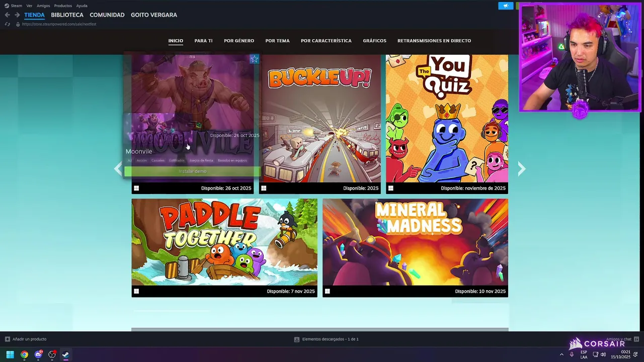Open the network icon in the system tray
644x362 pixels.
coord(595,354)
